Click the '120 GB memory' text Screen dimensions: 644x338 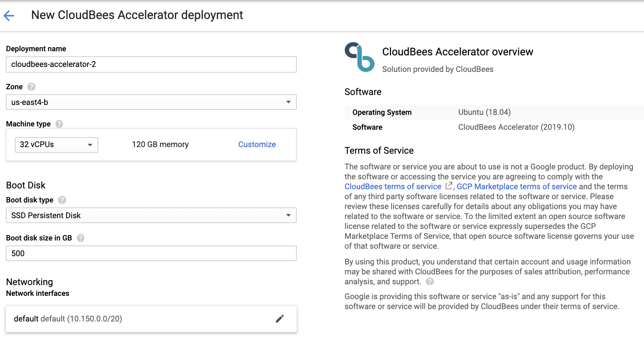[x=160, y=145]
